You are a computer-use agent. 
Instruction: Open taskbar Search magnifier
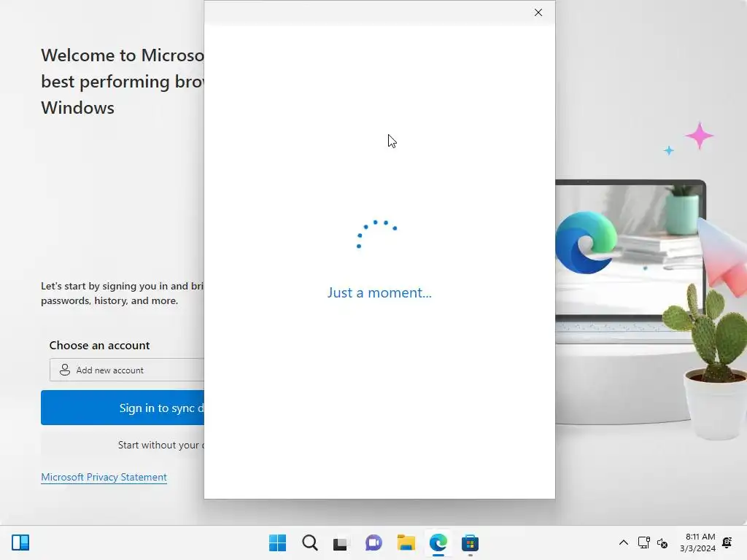point(309,542)
